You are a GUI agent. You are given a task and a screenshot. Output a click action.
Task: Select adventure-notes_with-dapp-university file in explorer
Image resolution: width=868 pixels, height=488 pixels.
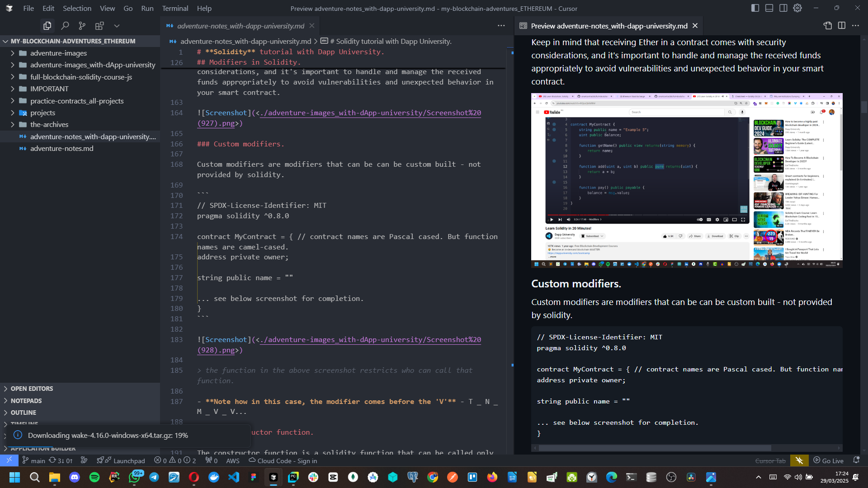point(80,136)
